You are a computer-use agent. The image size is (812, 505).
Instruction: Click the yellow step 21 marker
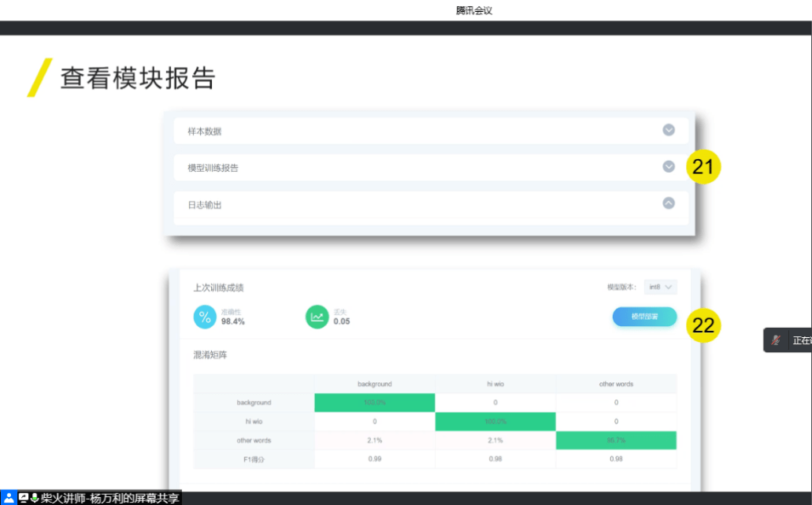703,167
